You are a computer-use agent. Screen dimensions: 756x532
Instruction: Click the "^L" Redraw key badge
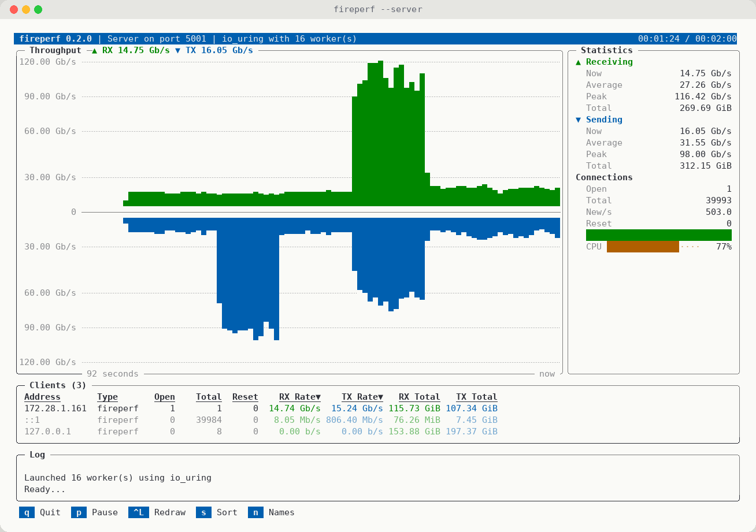pos(139,512)
